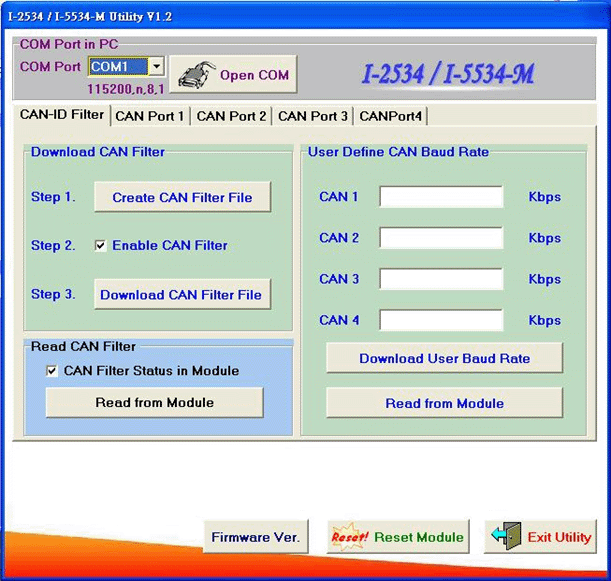Select the CAN 4 baud rate field
This screenshot has height=581, width=611.
point(441,320)
